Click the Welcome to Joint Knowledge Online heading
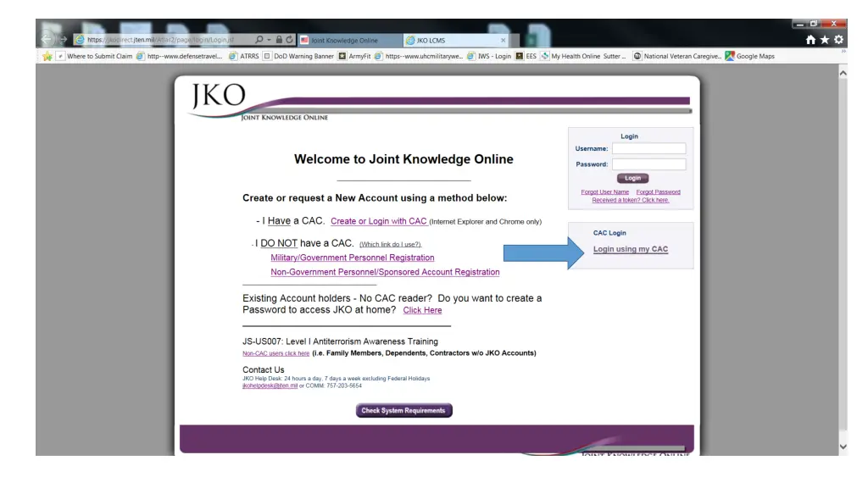 [403, 159]
